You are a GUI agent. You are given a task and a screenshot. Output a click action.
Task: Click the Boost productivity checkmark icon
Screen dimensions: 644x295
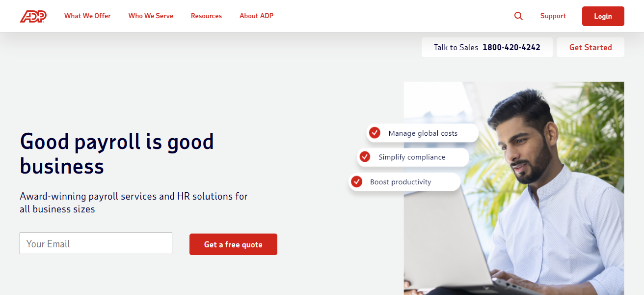[x=356, y=181]
